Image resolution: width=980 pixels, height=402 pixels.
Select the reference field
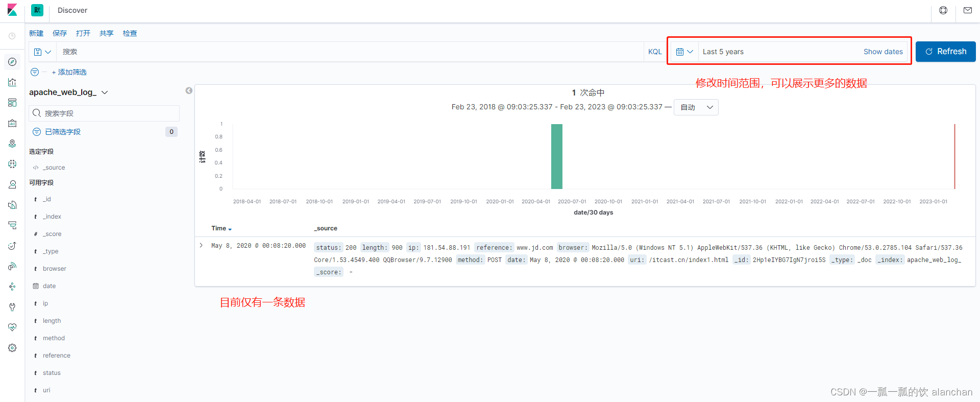[x=57, y=356]
